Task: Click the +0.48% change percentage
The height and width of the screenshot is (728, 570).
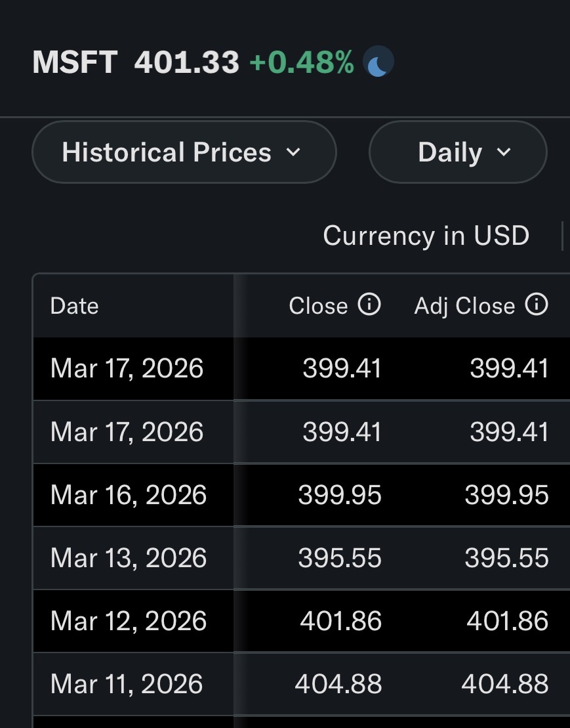Action: click(302, 63)
